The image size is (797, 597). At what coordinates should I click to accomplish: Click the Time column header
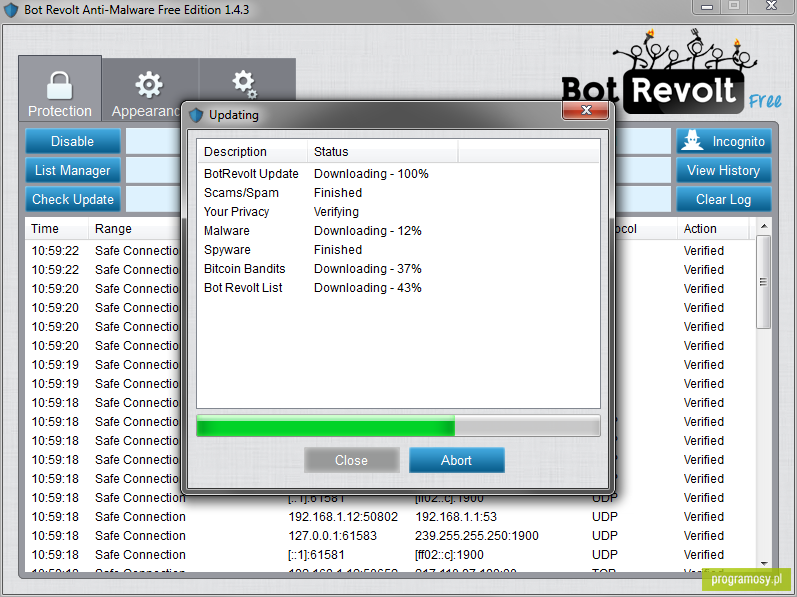56,229
